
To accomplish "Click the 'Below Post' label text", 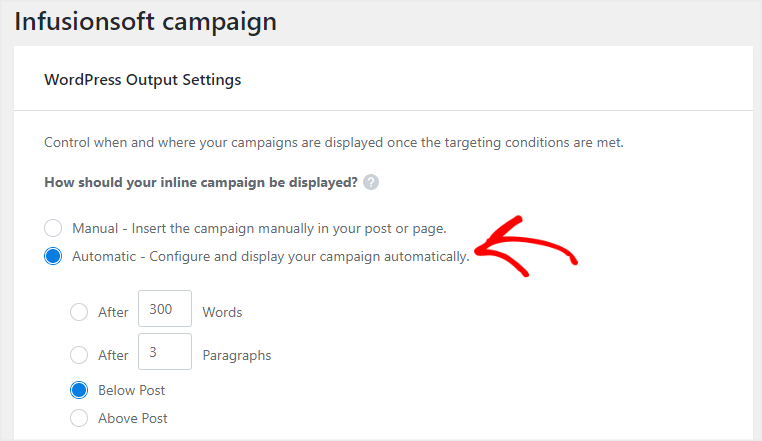I will [x=132, y=390].
